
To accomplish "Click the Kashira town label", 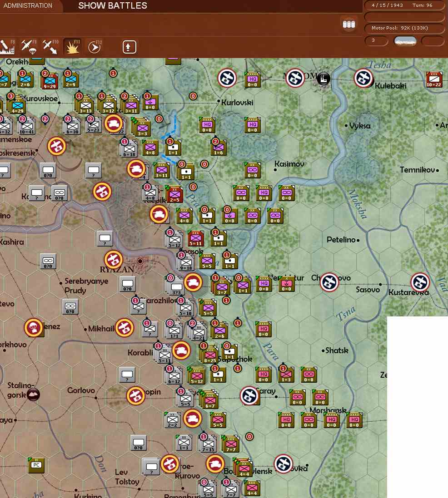I will [12, 242].
